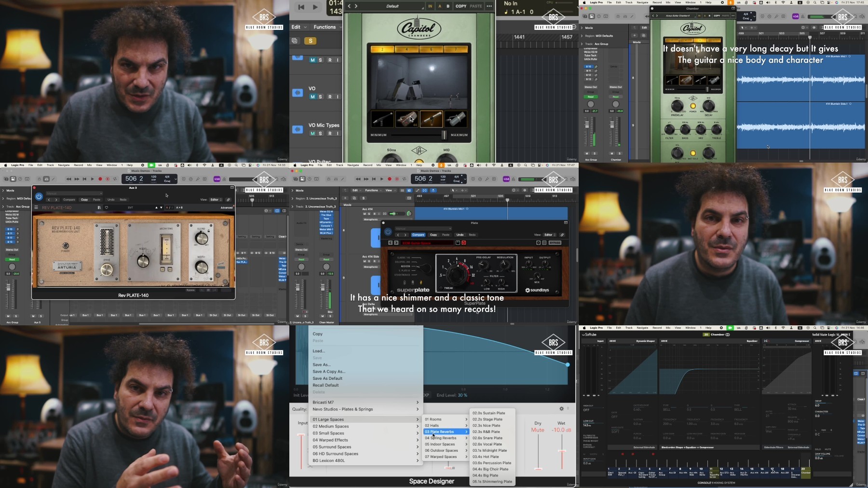868x488 pixels.
Task: Open the Manual preset dropdown in the Aux 3 window
Action: click(x=74, y=194)
